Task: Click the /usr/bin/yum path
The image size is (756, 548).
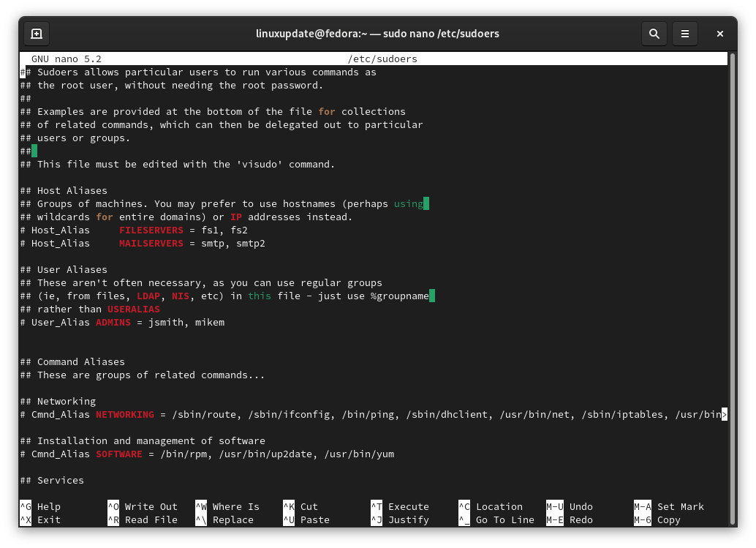Action: click(359, 454)
